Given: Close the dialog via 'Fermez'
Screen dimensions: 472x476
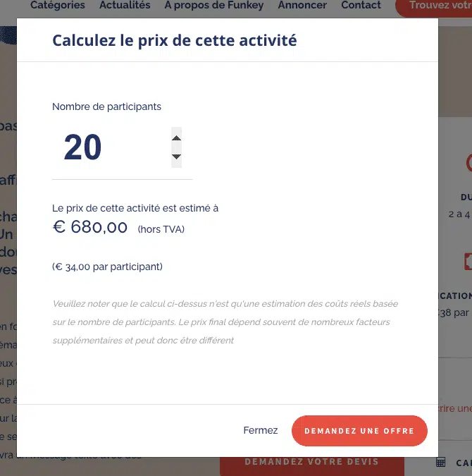Looking at the screenshot, I should coord(261,430).
